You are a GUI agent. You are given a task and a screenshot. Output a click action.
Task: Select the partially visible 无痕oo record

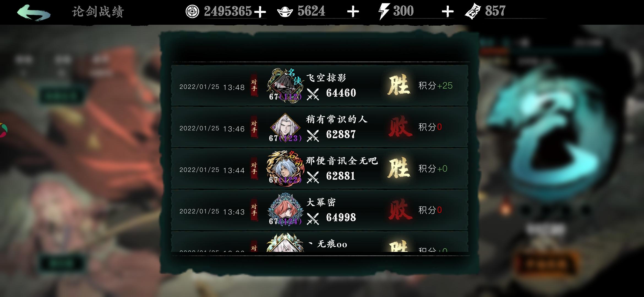(x=320, y=242)
